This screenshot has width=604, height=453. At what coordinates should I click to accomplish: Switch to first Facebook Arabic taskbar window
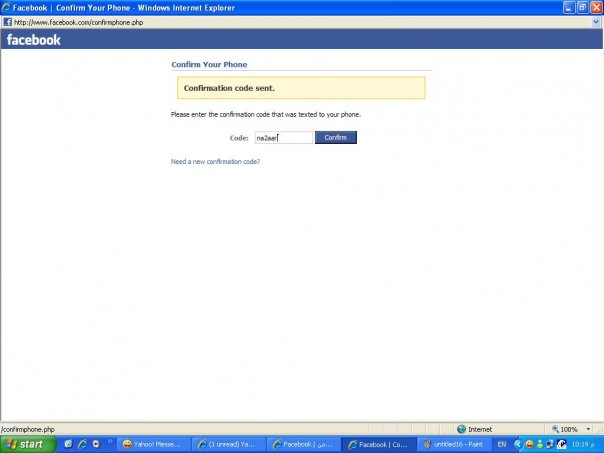pos(303,444)
